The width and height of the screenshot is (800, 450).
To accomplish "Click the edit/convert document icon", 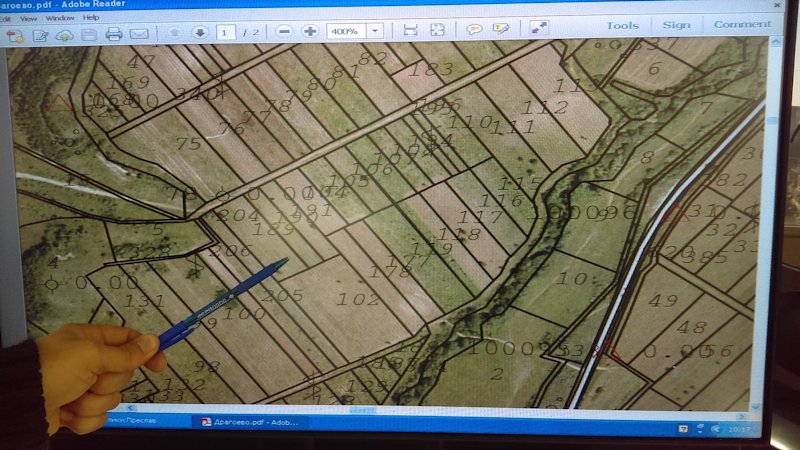I will [x=40, y=35].
